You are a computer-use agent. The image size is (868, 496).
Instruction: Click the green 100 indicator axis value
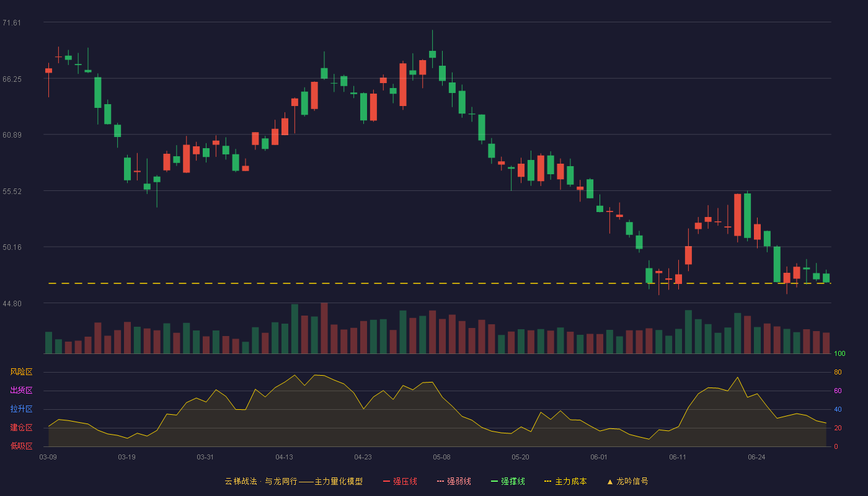[x=839, y=354]
